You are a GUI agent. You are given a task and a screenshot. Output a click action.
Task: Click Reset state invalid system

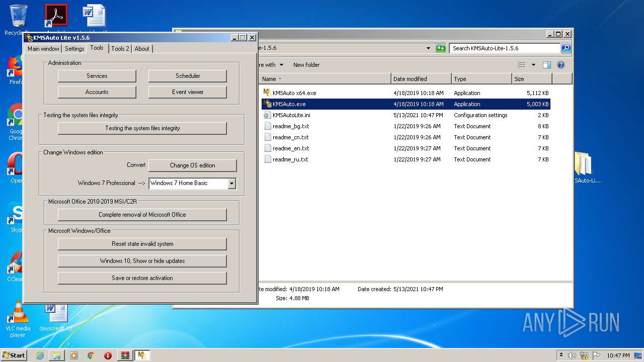pos(142,244)
